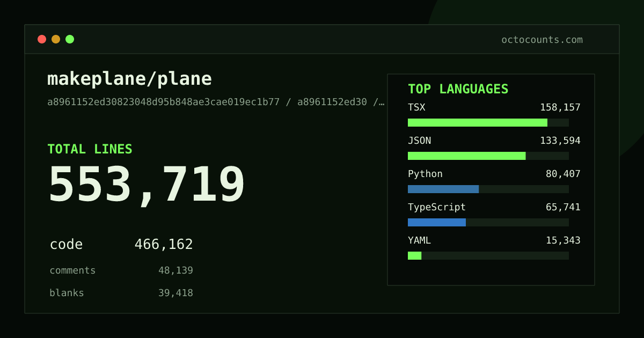The image size is (644, 338).
Task: Select the YAML count 15,343
Action: pos(563,240)
